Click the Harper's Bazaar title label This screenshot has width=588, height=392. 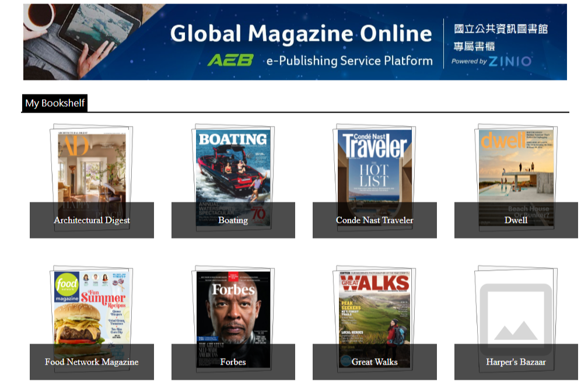pyautogui.click(x=516, y=362)
